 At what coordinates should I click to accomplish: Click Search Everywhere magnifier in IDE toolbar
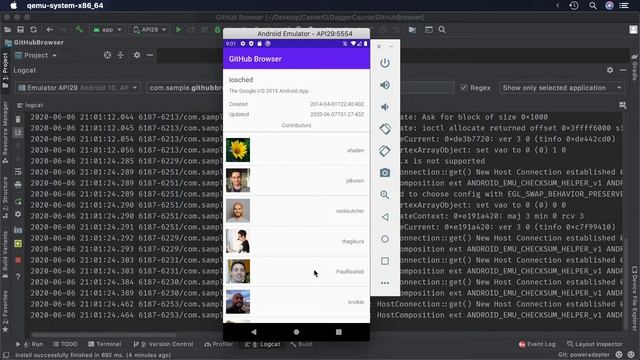pos(442,30)
